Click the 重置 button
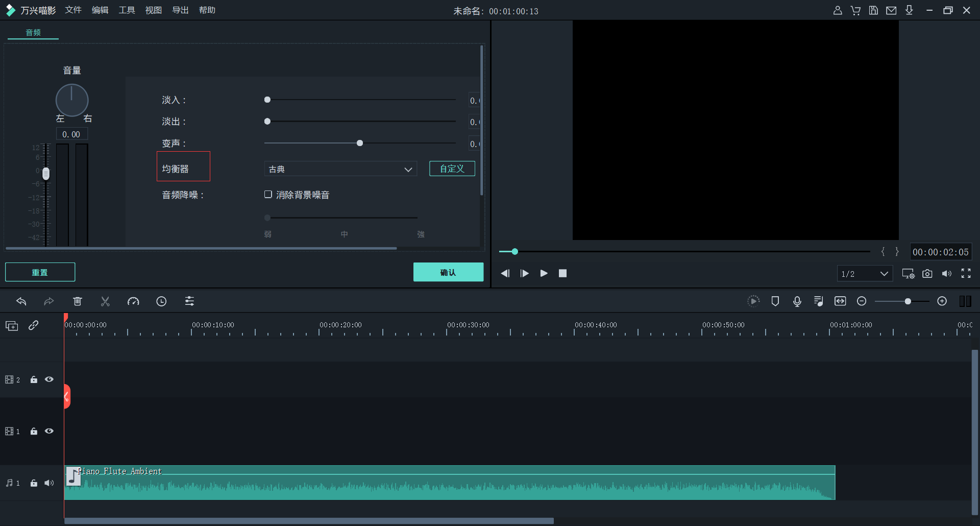980x526 pixels. coord(40,272)
